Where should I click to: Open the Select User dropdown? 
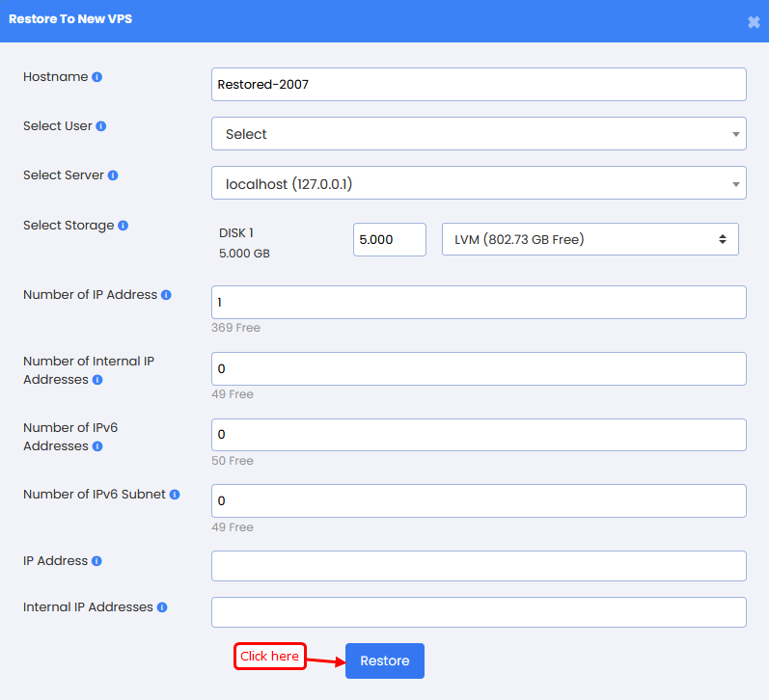479,134
